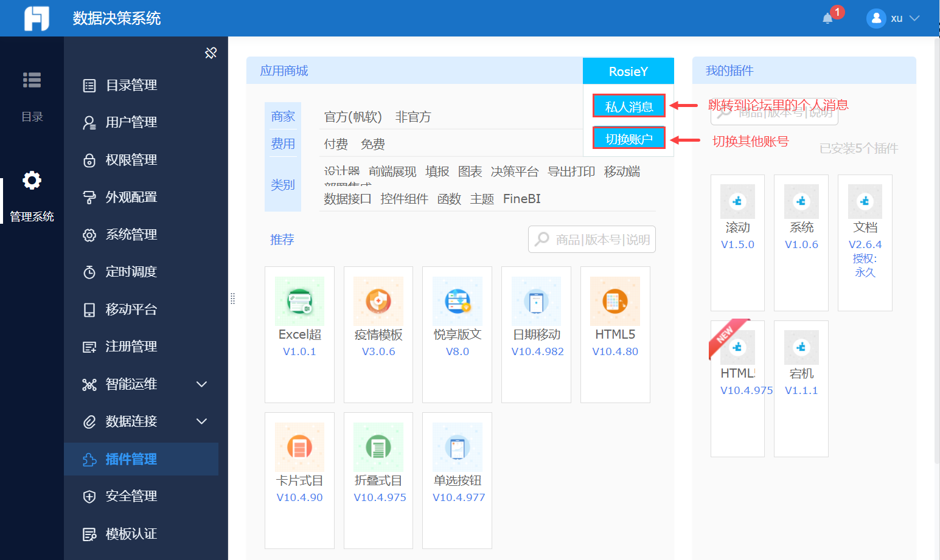940x560 pixels.
Task: Open the 单选按钮 plugin icon
Action: [458, 447]
